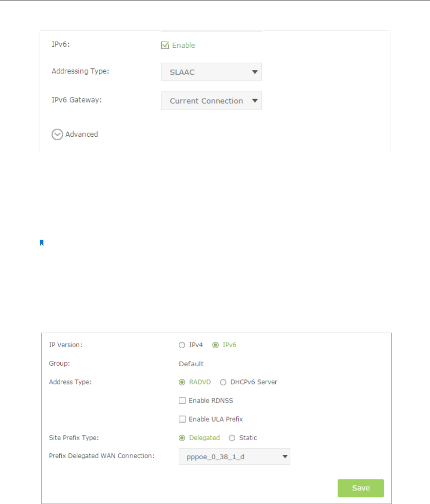430x504 pixels.
Task: Click the blue bookmark note icon
Action: pyautogui.click(x=42, y=243)
